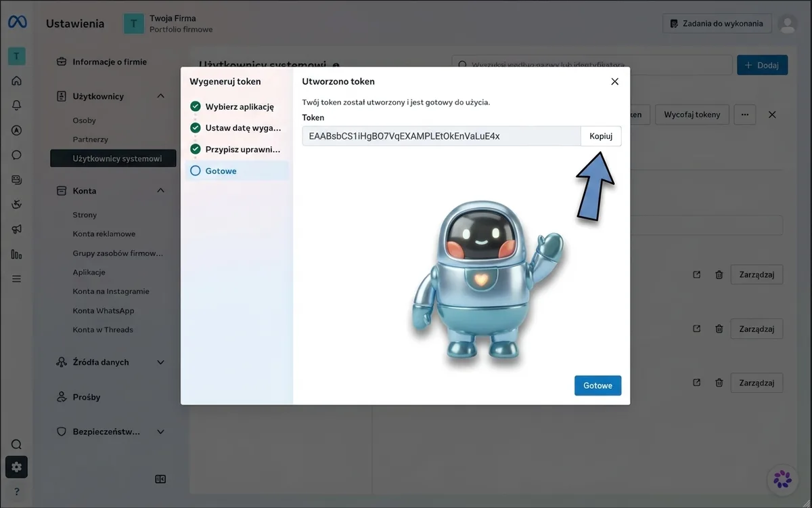The width and height of the screenshot is (812, 508).
Task: Open the Twoja Firma portfolio switcher
Action: tap(169, 24)
